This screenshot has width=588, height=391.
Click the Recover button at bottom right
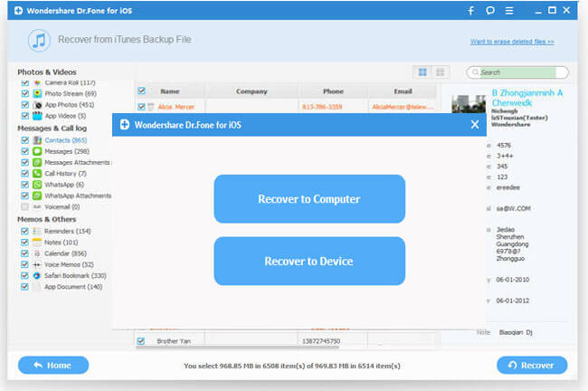[x=532, y=365]
